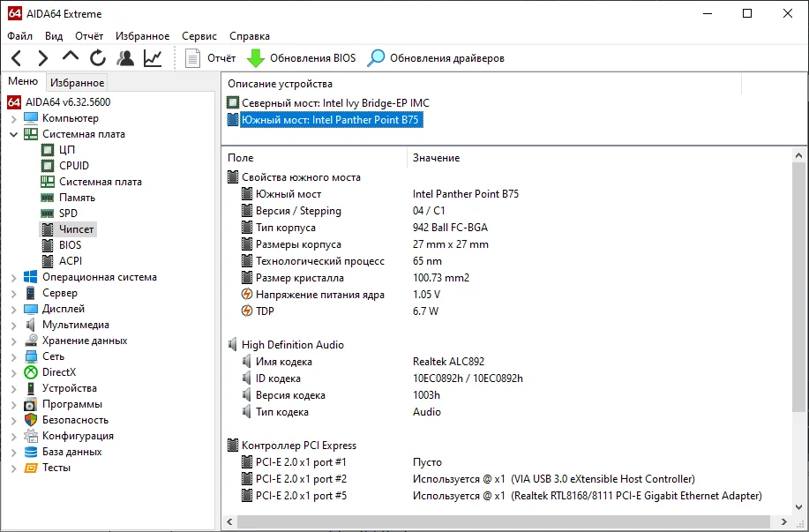
Task: Open the Избранное menu in menu bar
Action: [x=142, y=36]
